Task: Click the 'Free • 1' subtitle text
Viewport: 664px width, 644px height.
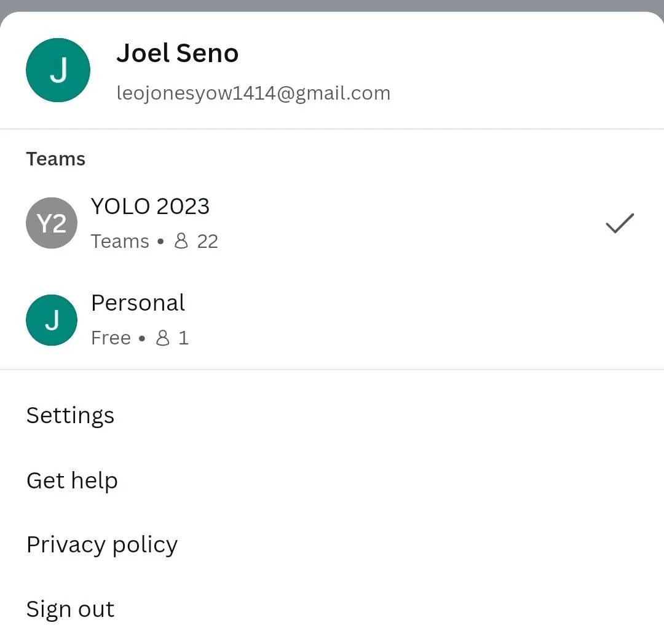Action: coord(140,338)
